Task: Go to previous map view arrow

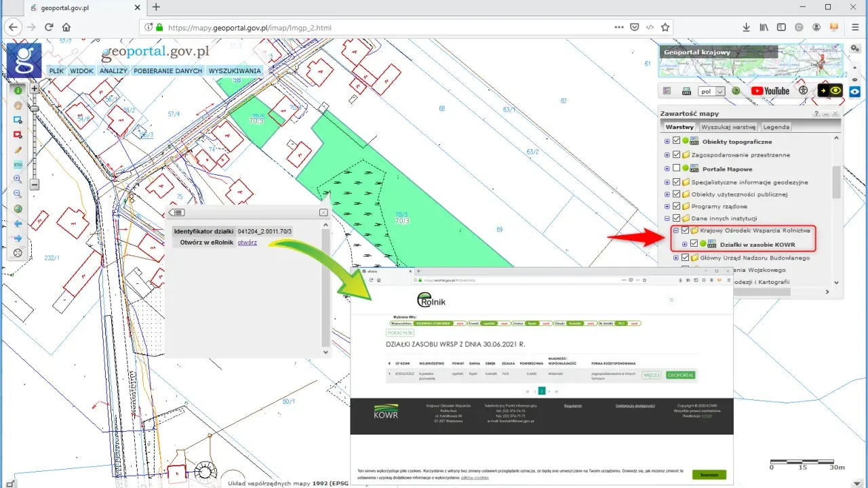Action: [18, 224]
